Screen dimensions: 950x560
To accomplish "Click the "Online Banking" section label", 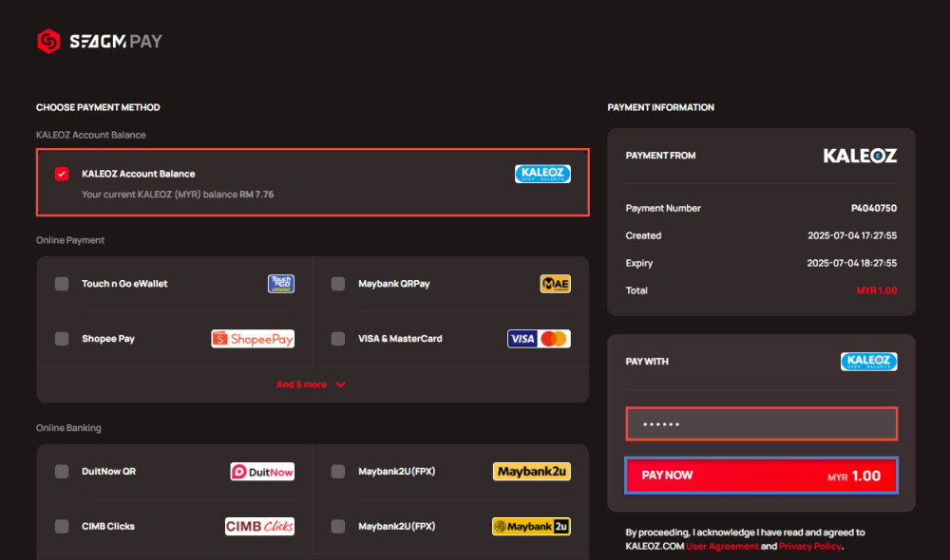I will tap(68, 428).
